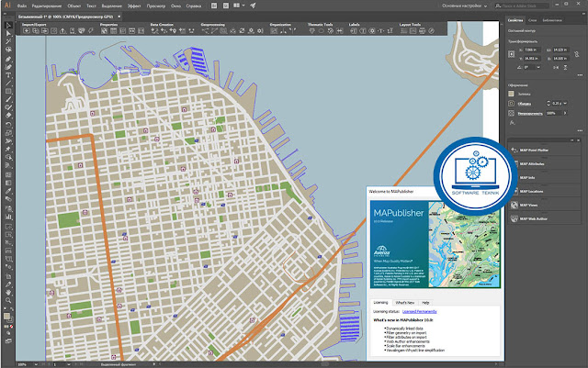Select the Hand tool
588x368 pixels.
(x=8, y=293)
